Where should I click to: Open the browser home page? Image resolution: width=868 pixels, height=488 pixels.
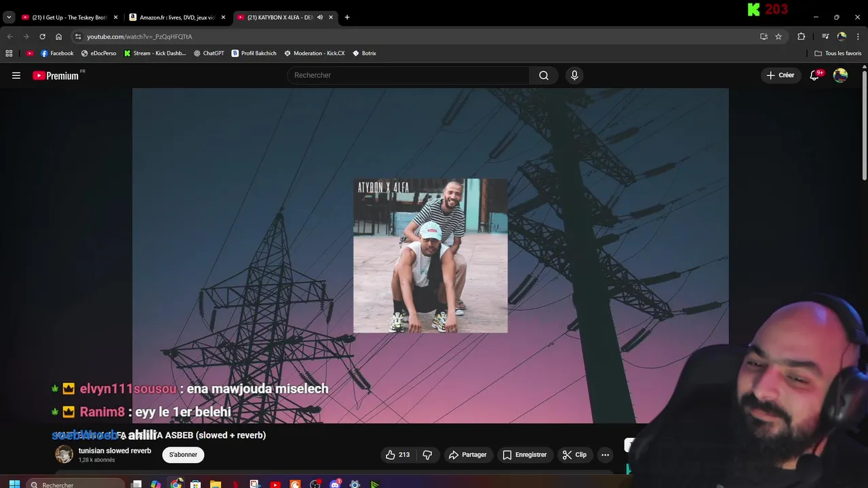59,37
